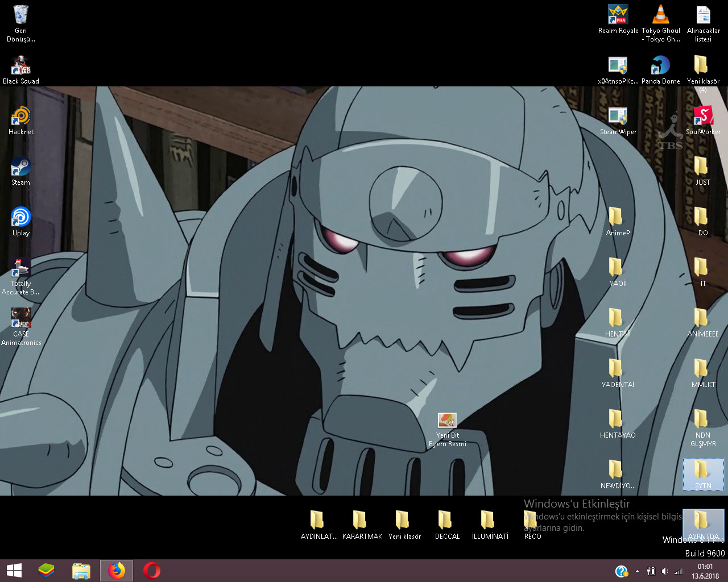Viewport: 728px width, 582px height.
Task: Open the volume speaker tray icon
Action: 665,571
